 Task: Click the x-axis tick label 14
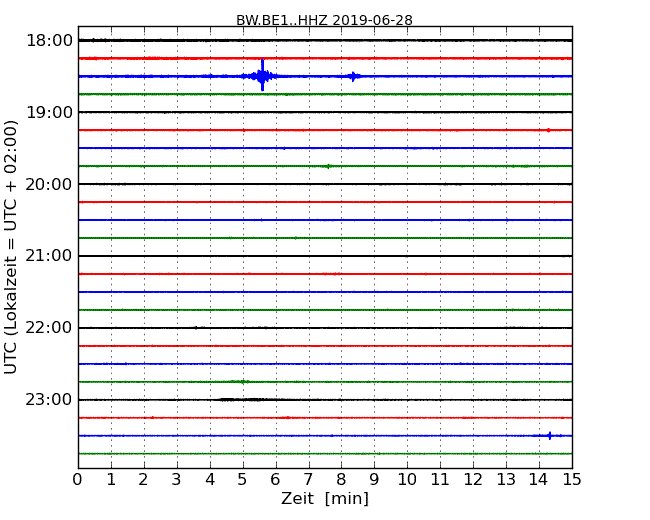[x=539, y=480]
